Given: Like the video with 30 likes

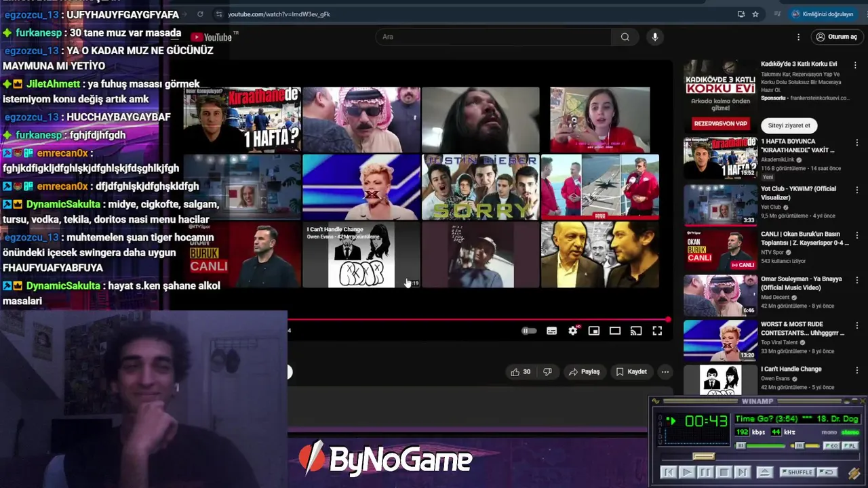Looking at the screenshot, I should tap(521, 371).
